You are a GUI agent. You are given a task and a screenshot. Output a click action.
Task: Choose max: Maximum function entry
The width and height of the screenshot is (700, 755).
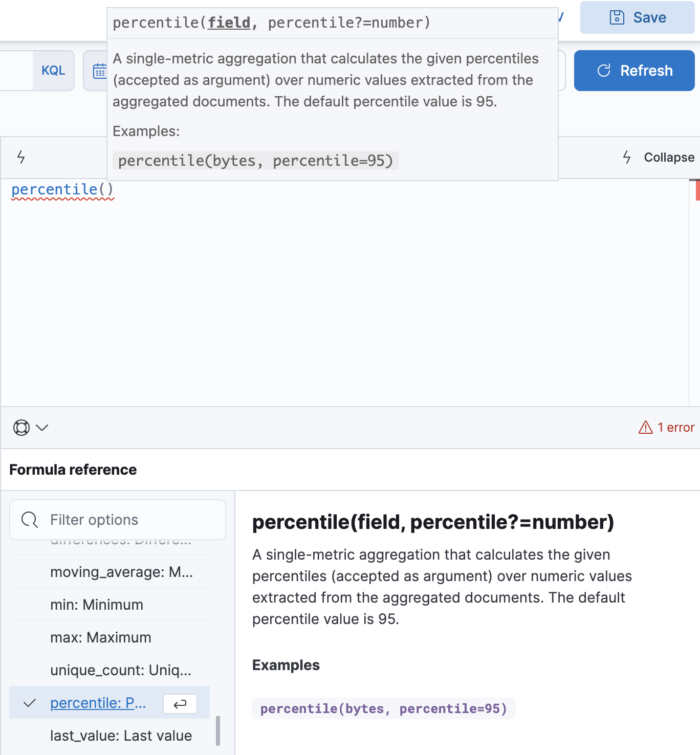click(x=101, y=637)
